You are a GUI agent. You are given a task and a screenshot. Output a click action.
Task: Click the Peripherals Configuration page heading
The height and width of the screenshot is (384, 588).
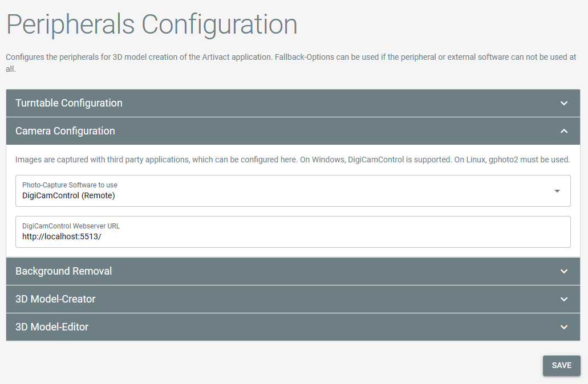click(152, 24)
